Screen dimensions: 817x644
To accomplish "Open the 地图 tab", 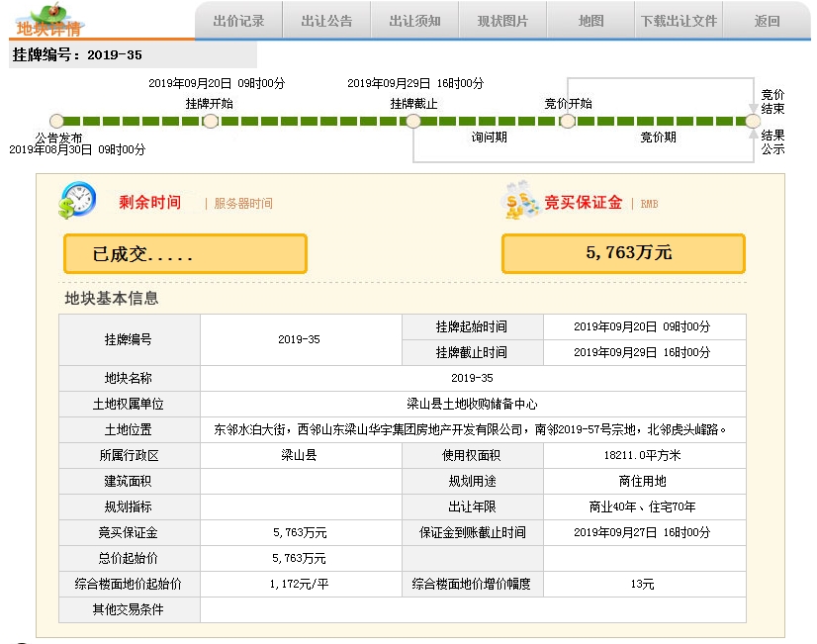I will (590, 21).
